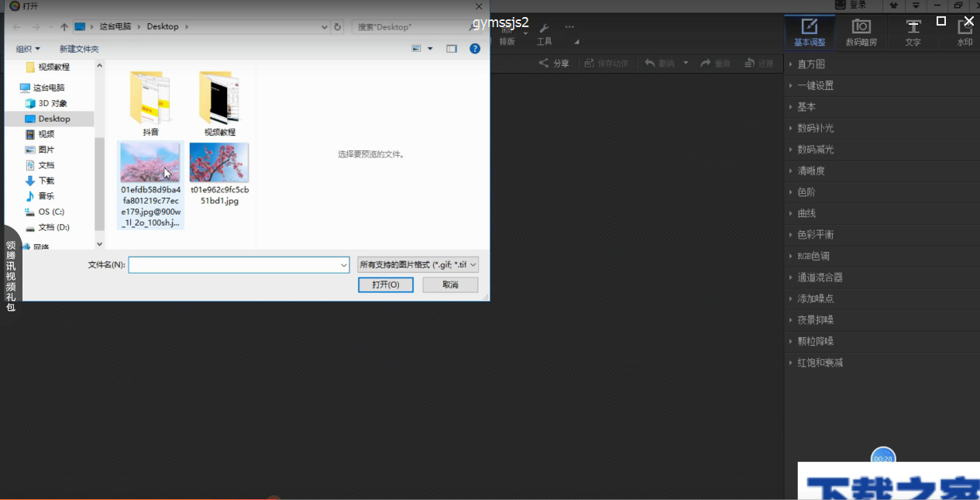This screenshot has width=980, height=500.
Task: Open the file type filter combo box
Action: [x=418, y=265]
